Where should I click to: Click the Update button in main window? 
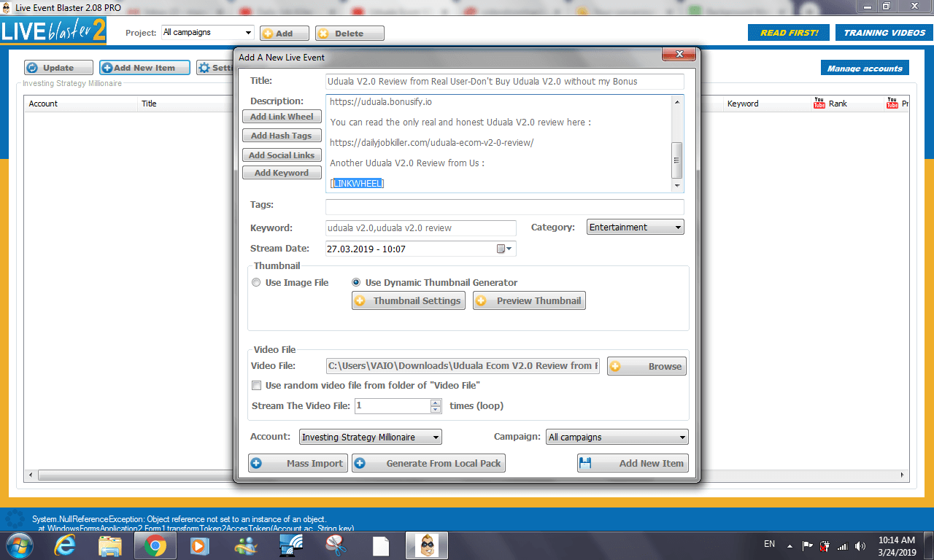point(59,68)
